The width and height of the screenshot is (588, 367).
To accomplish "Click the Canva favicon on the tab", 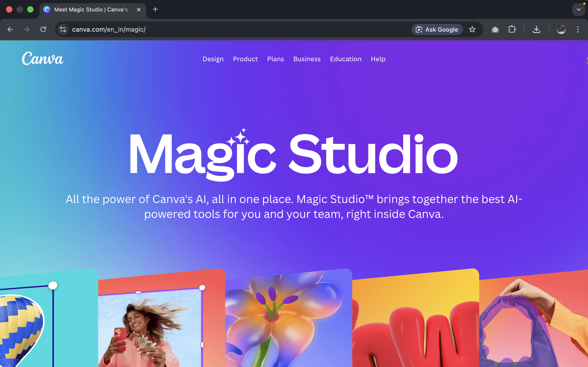I will [x=47, y=9].
